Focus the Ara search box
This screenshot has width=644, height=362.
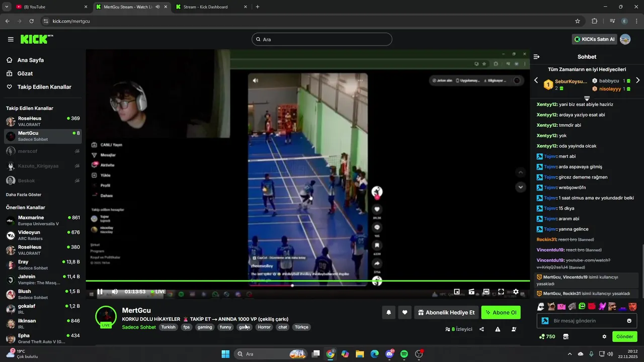322,39
